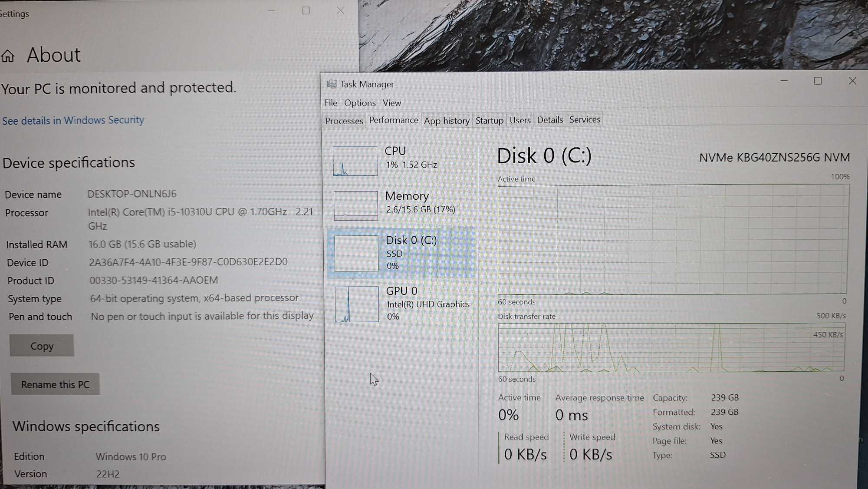Image resolution: width=868 pixels, height=489 pixels.
Task: Click the Edition value Windows 10 Pro
Action: click(131, 456)
